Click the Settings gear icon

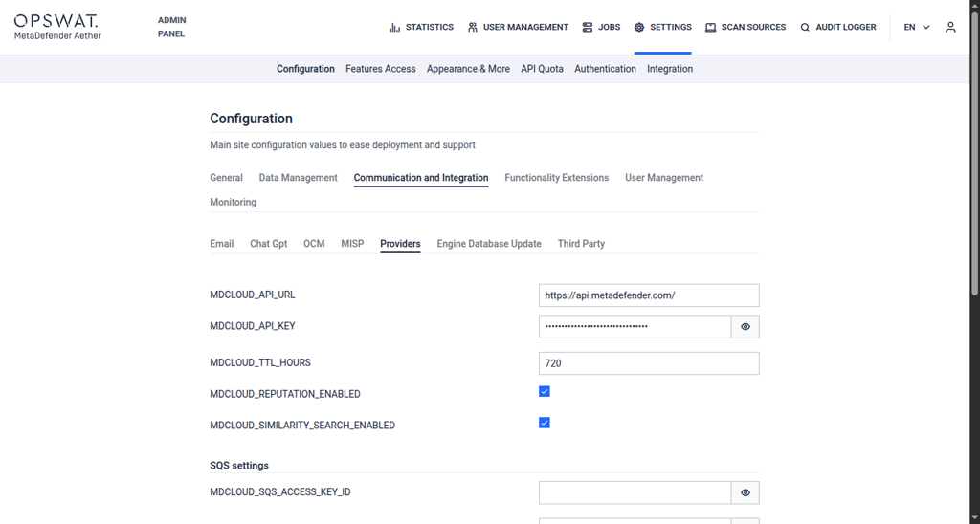tap(639, 28)
